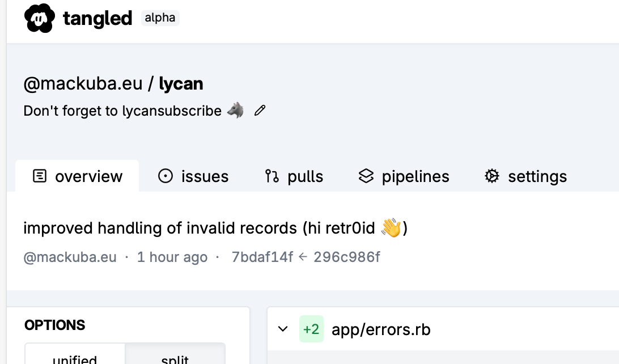Click the waving hand emoji in commit title
Image resolution: width=619 pixels, height=364 pixels.
[x=391, y=228]
